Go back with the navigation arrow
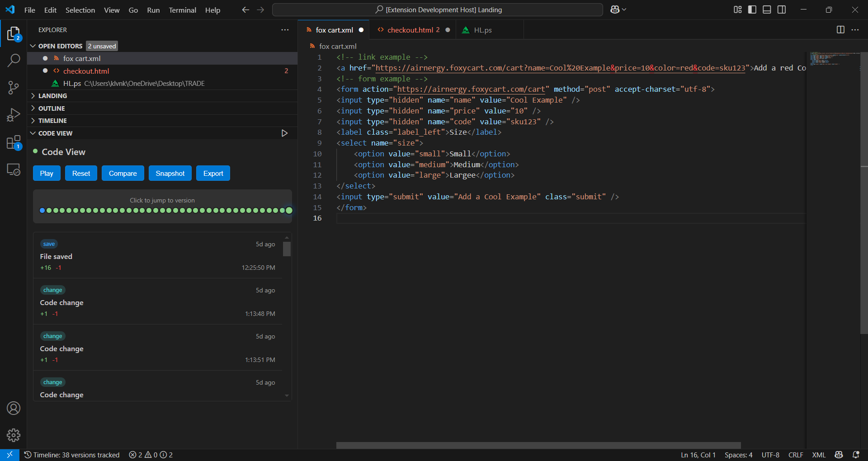Image resolution: width=868 pixels, height=461 pixels. coord(245,9)
